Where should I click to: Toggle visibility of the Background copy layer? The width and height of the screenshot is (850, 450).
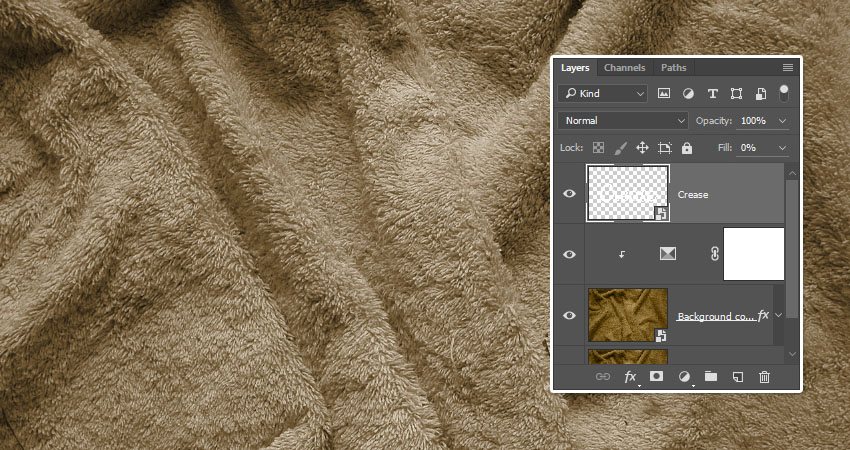point(570,315)
